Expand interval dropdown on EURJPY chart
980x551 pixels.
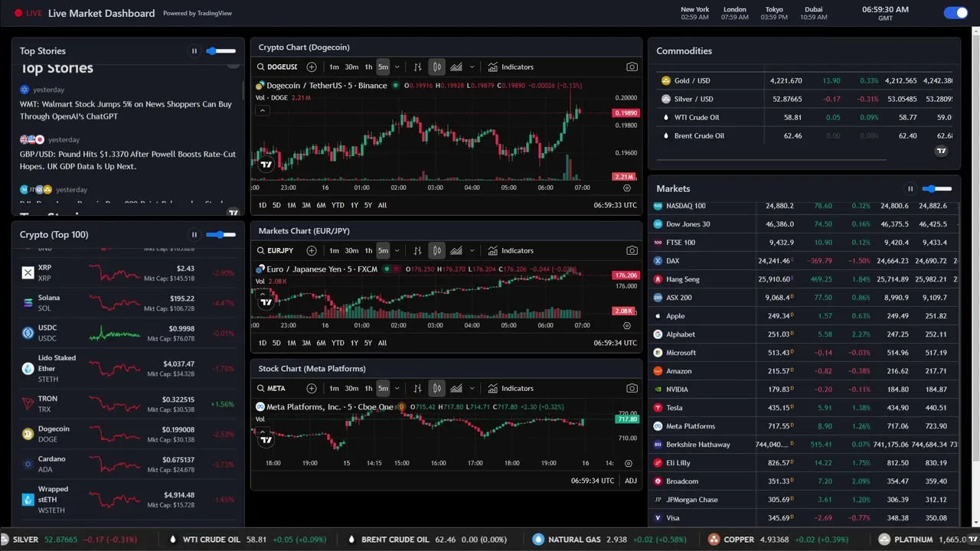(x=397, y=251)
